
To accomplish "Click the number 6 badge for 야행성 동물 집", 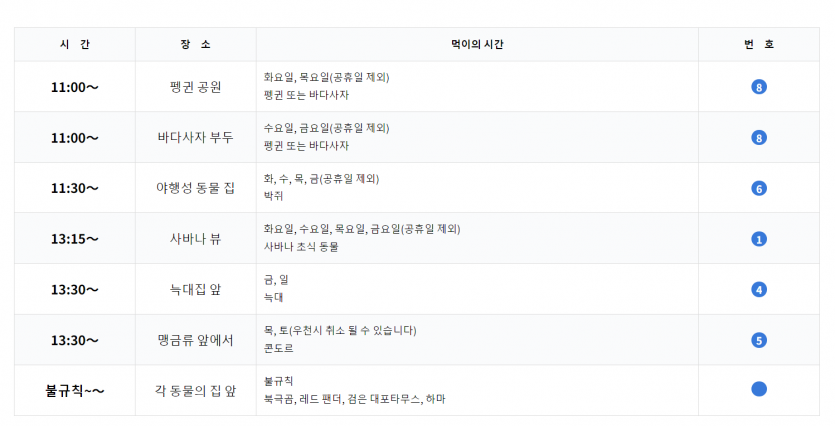I will [x=759, y=189].
